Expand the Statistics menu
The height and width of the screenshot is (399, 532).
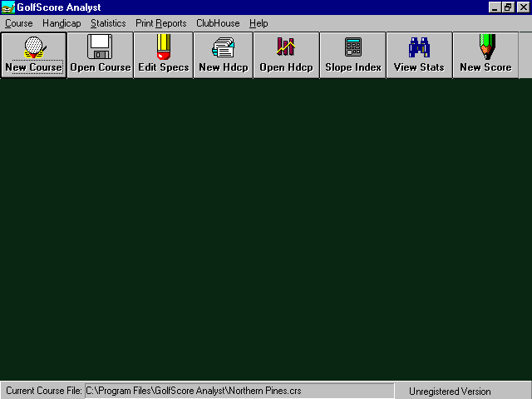[x=108, y=23]
